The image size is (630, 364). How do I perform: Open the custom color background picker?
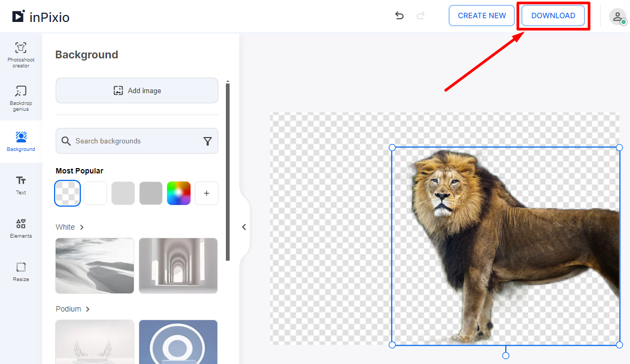178,193
